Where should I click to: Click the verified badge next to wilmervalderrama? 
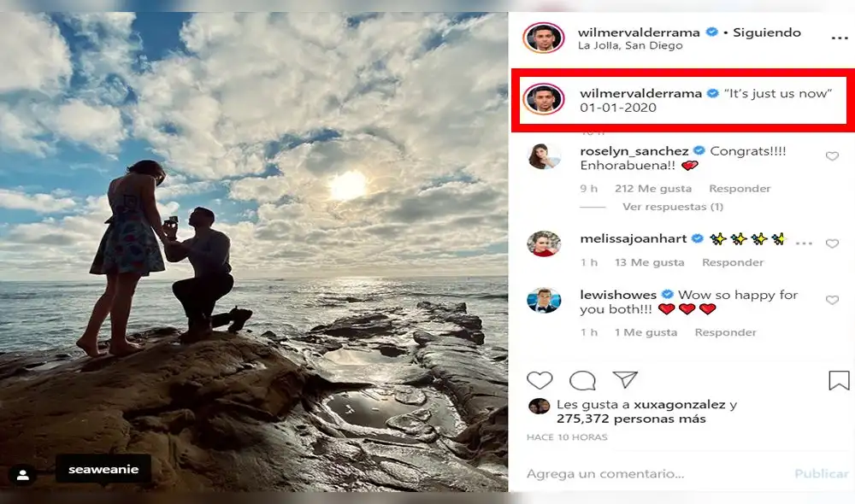pyautogui.click(x=710, y=32)
